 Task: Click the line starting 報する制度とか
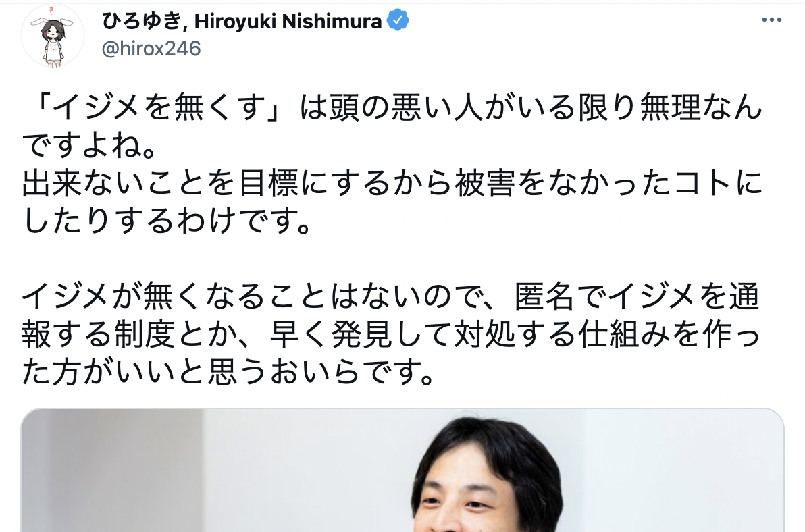pyautogui.click(x=390, y=334)
